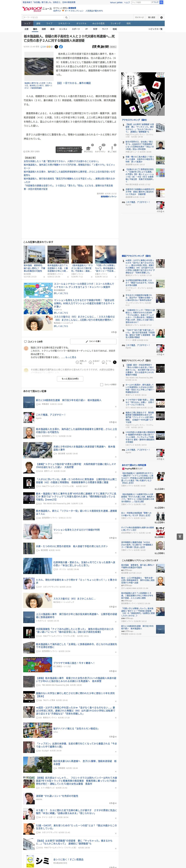Click the 【図】一目でわかる…事件の構図 link

click(x=74, y=83)
